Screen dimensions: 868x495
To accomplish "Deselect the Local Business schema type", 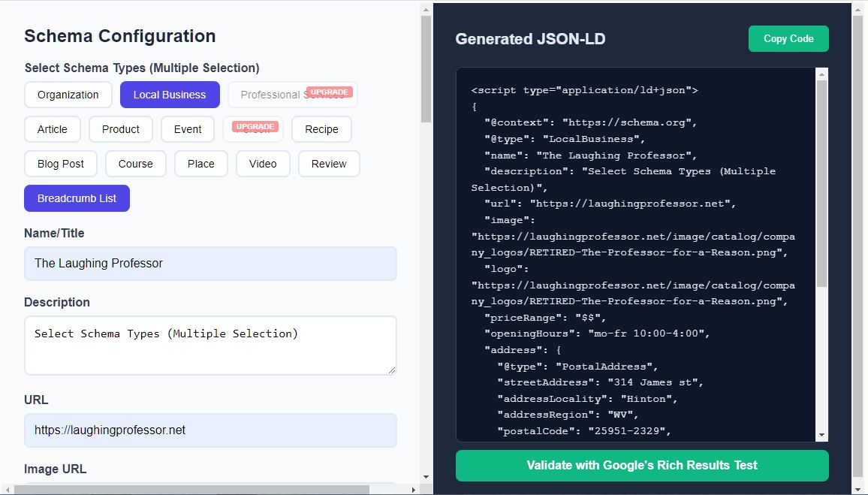I will pos(170,95).
